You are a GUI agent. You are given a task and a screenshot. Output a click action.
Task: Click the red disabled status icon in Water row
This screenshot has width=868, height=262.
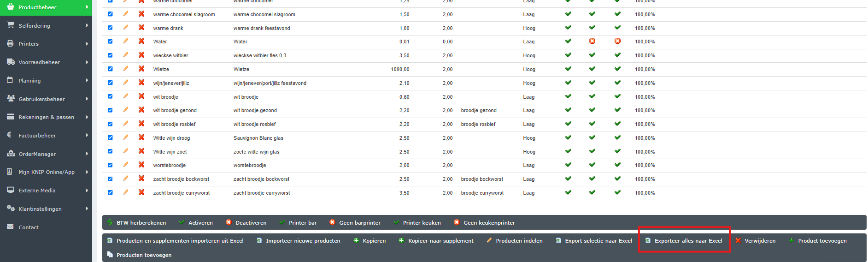[x=592, y=41]
